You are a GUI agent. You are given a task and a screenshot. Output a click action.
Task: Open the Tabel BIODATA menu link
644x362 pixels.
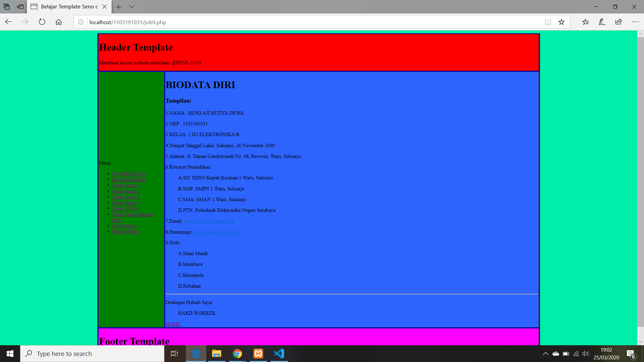pos(128,174)
